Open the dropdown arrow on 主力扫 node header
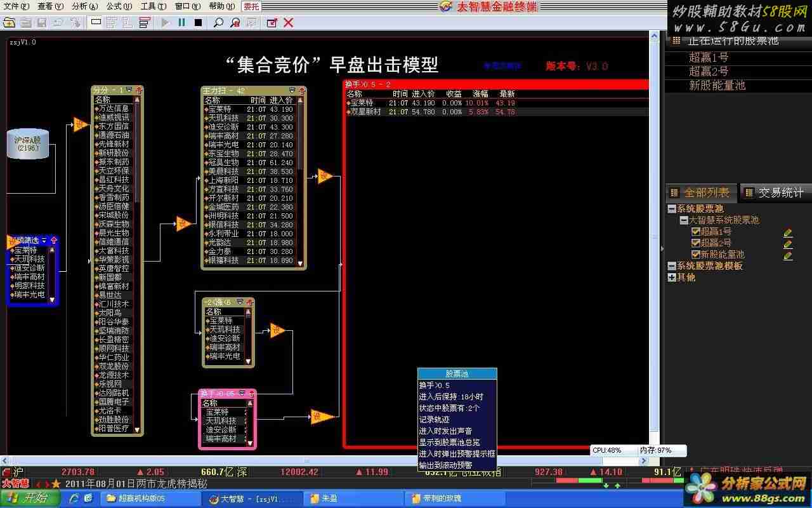The width and height of the screenshot is (812, 508). [292, 91]
